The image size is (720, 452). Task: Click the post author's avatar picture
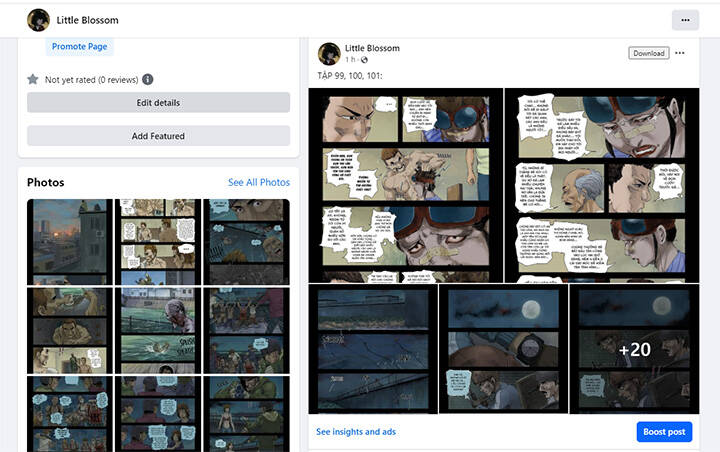point(329,54)
